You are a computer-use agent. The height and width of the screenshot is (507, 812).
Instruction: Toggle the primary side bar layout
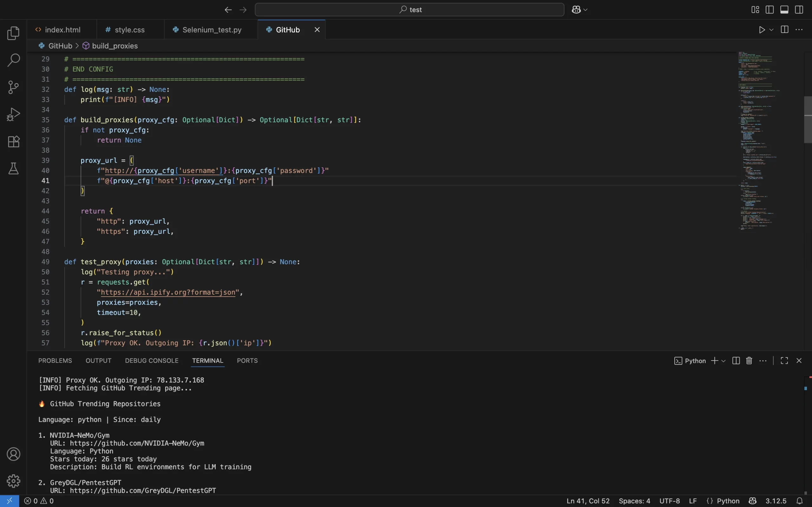point(769,10)
